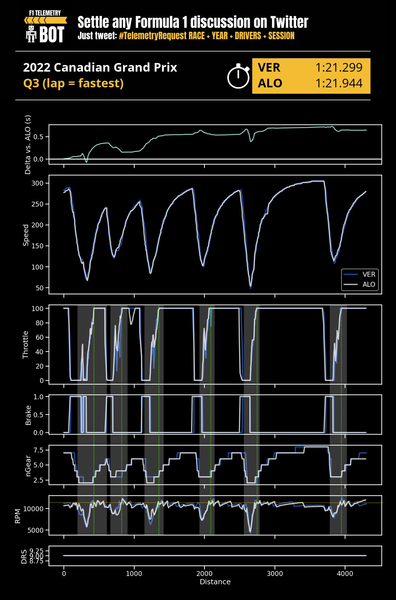Click the #TelemetryRequest hashtag text
396x600 pixels.
(x=153, y=36)
